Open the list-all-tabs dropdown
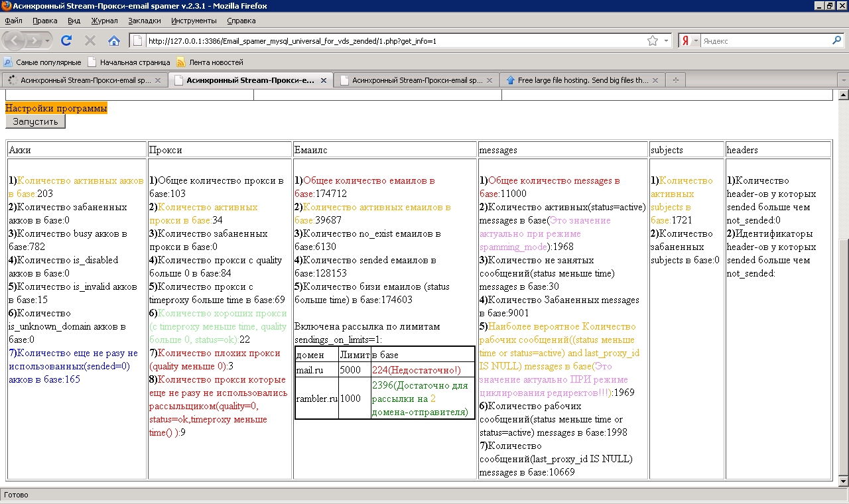Screen dimensions: 849x504 [x=843, y=80]
